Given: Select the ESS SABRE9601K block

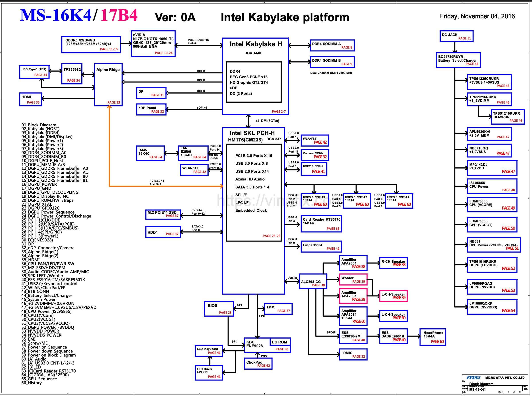Looking at the screenshot, I should pos(394,336).
